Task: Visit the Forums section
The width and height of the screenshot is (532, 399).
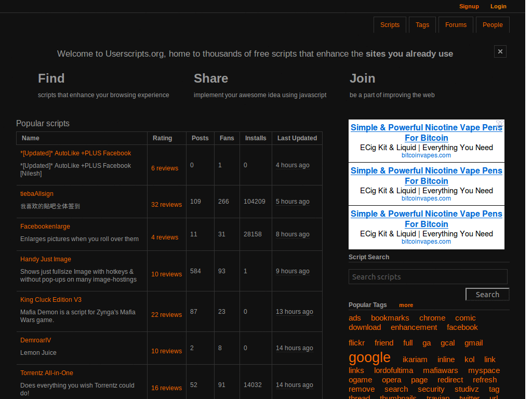Action: pos(456,24)
